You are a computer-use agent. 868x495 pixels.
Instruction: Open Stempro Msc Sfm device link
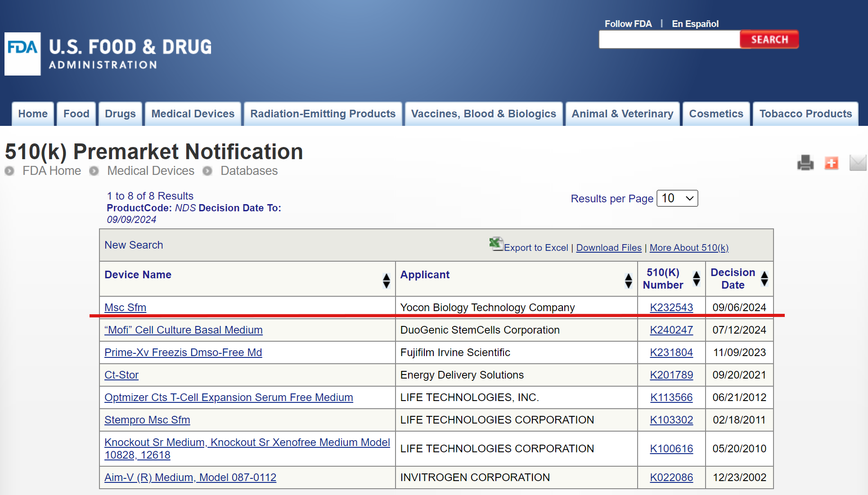pos(147,420)
